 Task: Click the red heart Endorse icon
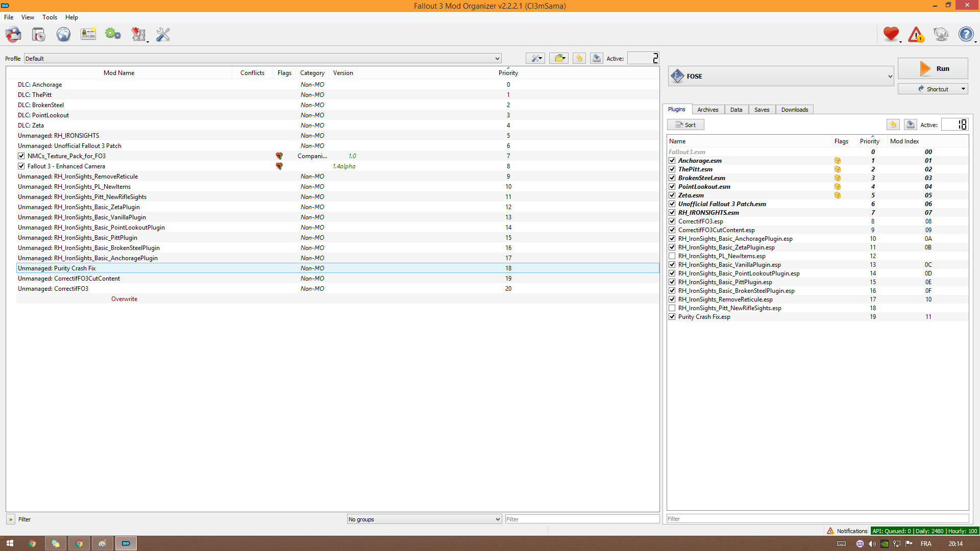891,35
